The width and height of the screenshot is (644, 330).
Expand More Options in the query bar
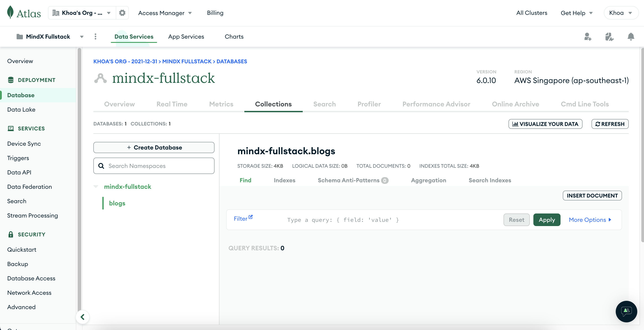pos(590,220)
